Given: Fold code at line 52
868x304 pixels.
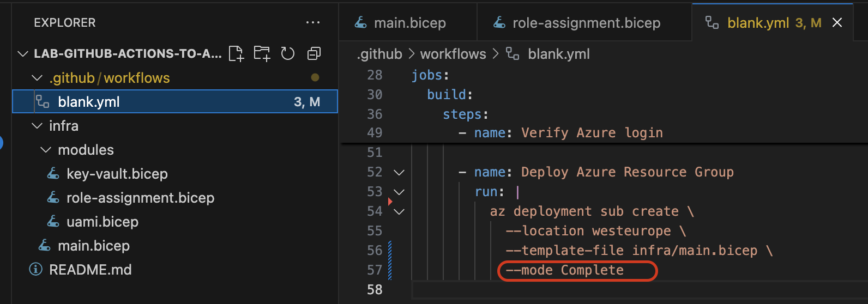Looking at the screenshot, I should coord(399,172).
